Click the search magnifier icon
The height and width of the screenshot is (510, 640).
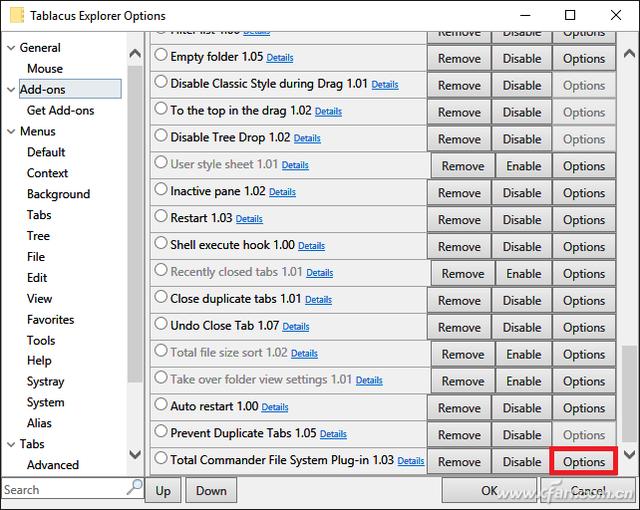coord(135,487)
